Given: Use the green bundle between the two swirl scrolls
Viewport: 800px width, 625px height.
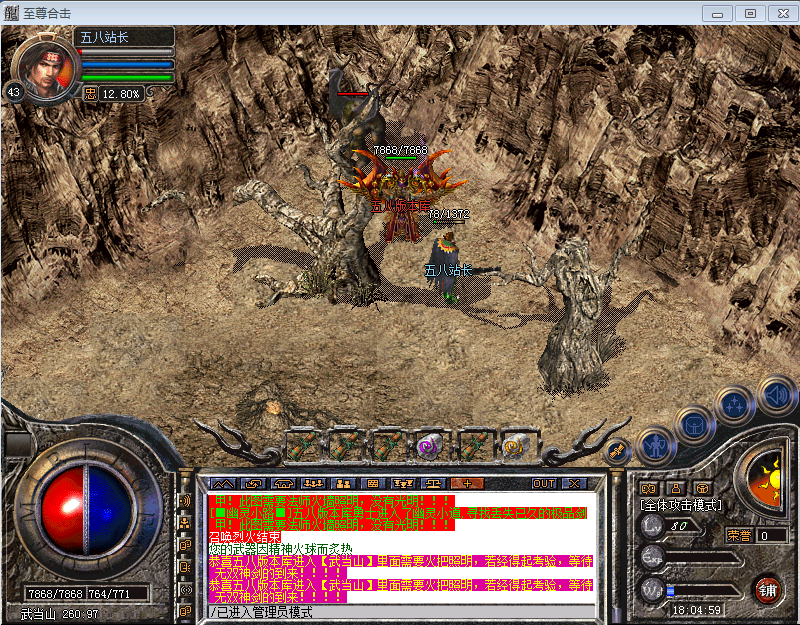Looking at the screenshot, I should (474, 447).
